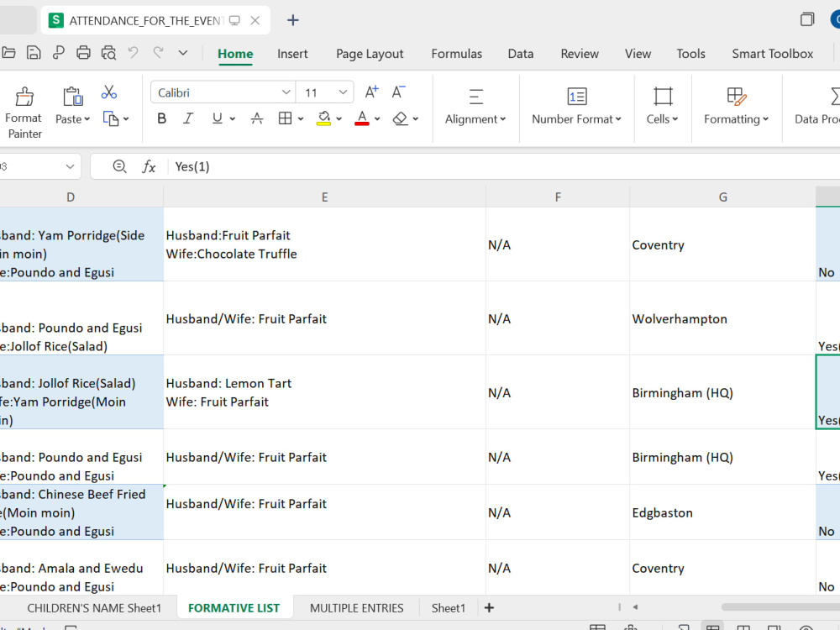Image resolution: width=840 pixels, height=630 pixels.
Task: Open the Borders options arrow
Action: coord(301,119)
